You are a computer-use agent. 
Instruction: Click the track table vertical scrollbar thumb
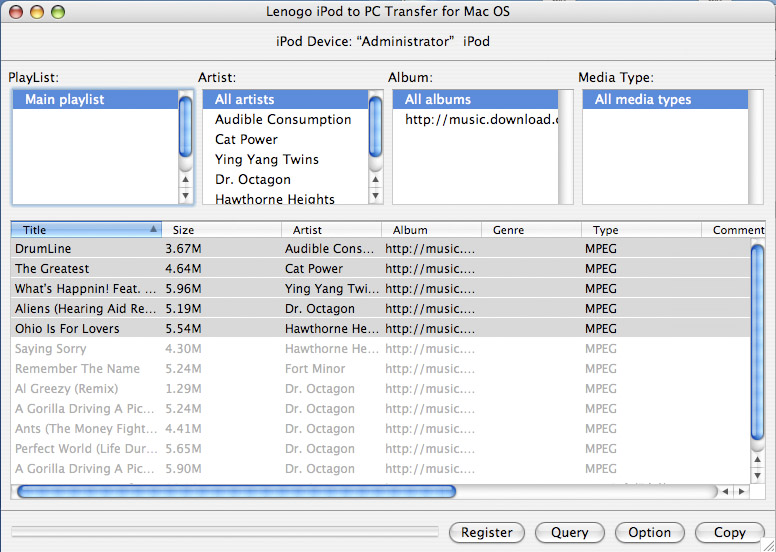pos(757,343)
